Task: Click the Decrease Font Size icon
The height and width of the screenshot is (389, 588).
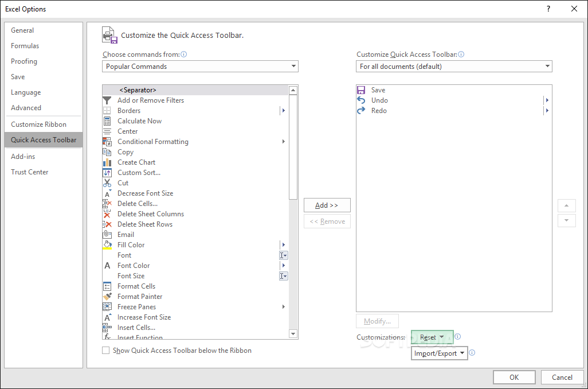Action: (107, 193)
